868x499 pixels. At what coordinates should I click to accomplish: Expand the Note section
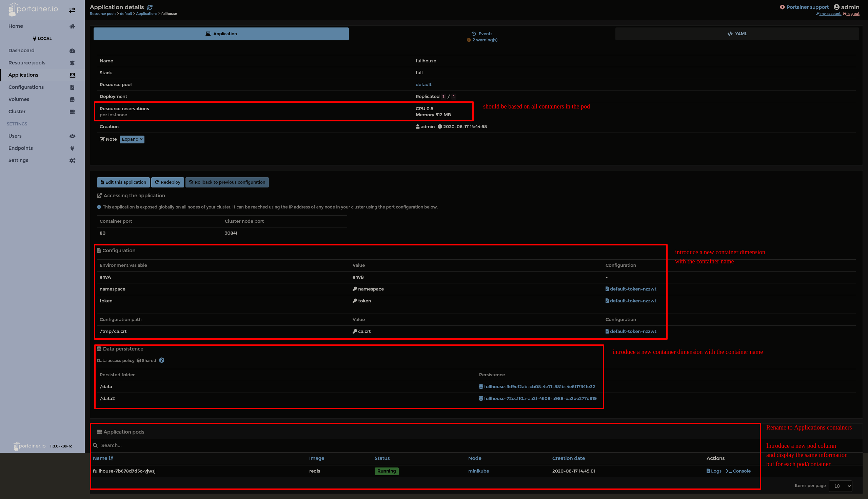click(x=132, y=139)
